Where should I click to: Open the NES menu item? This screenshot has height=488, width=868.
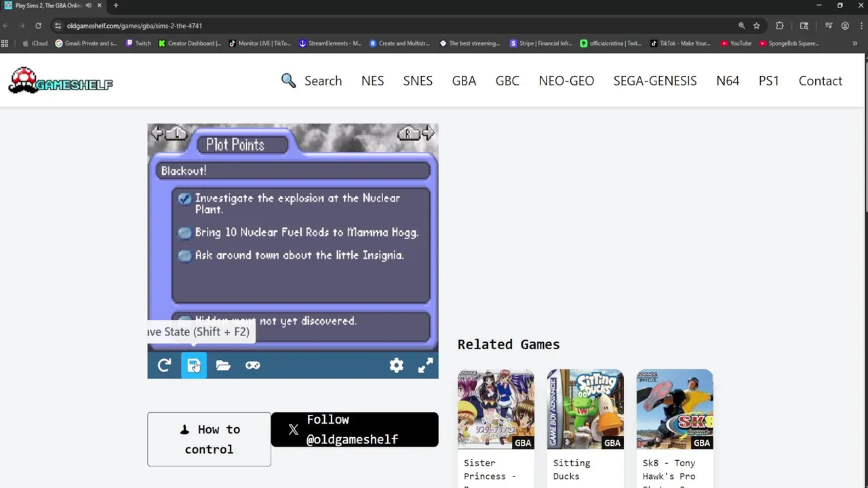click(372, 81)
